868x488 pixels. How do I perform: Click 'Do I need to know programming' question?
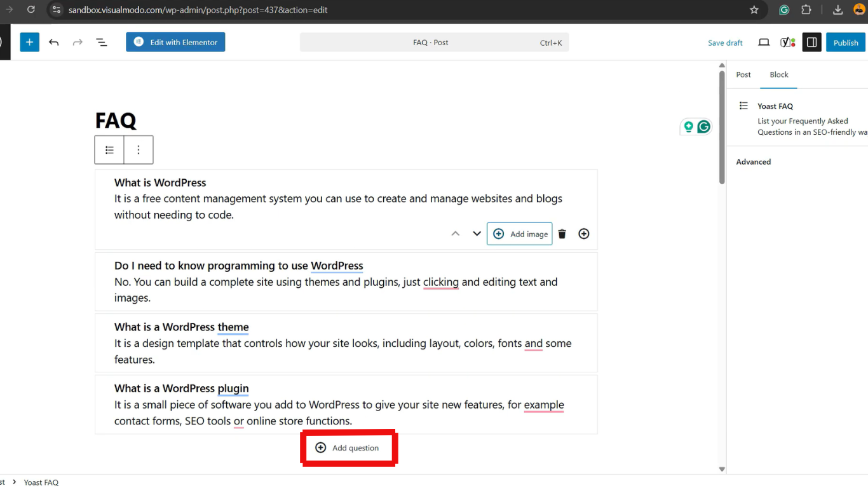tap(239, 266)
